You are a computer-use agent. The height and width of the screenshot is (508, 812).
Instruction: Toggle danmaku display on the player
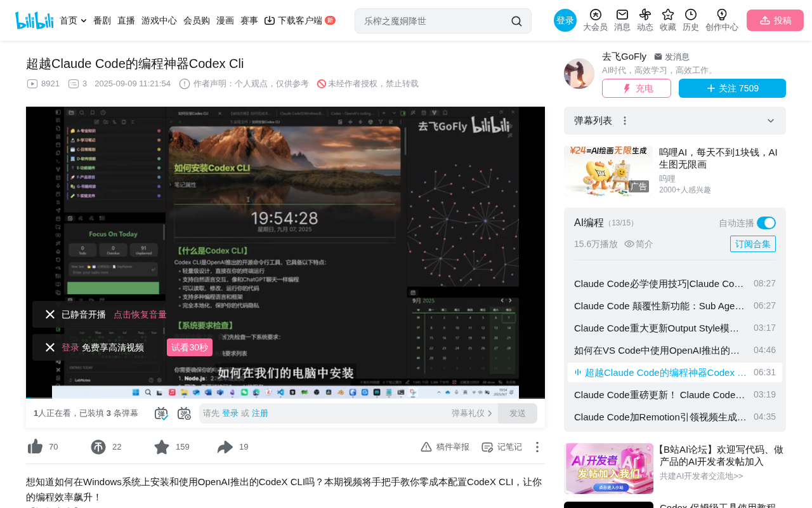(x=161, y=413)
